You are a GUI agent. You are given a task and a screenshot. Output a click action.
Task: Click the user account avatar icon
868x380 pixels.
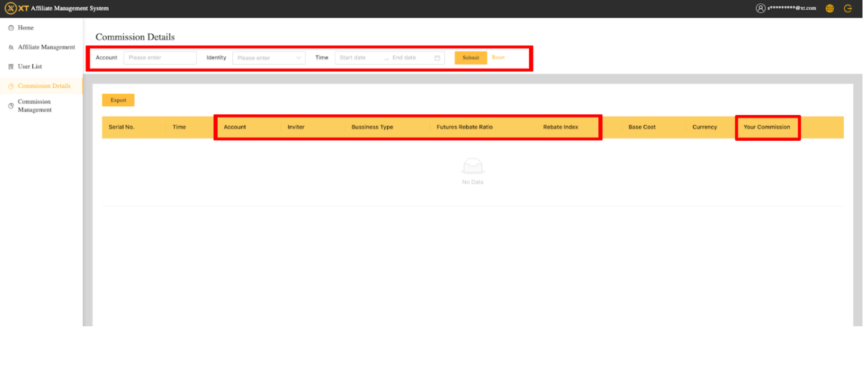(760, 9)
